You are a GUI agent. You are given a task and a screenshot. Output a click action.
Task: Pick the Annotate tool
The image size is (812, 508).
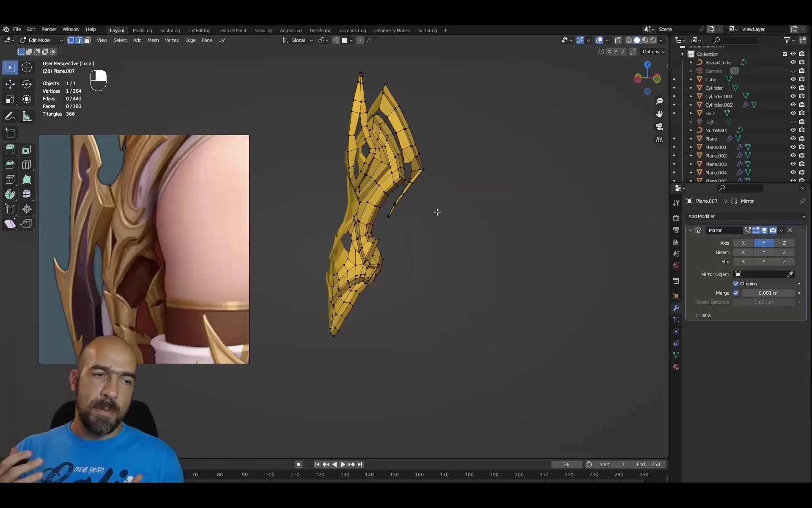[x=10, y=117]
